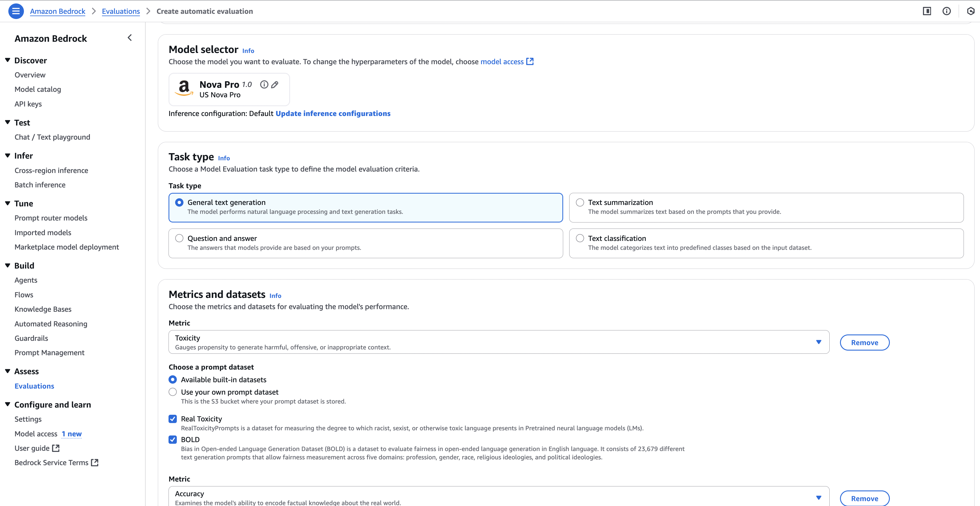Collapse the Infer section
This screenshot has width=980, height=506.
click(x=7, y=155)
